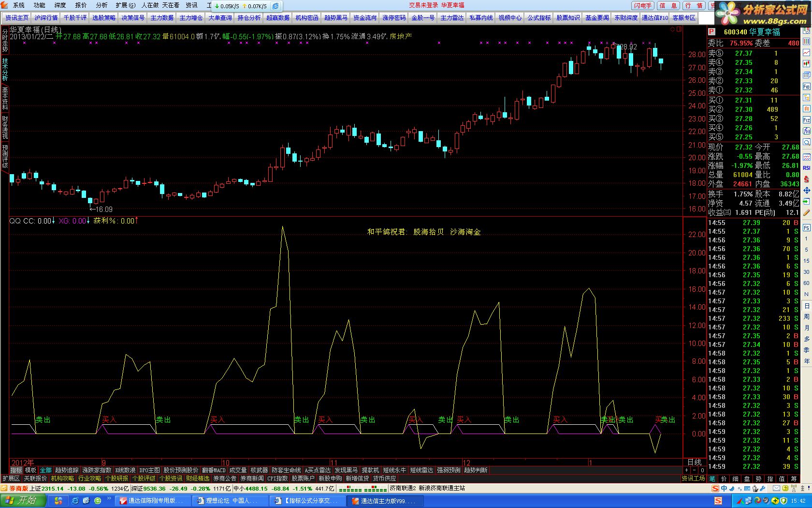Switch to the 分时走势 side tab

(x=5, y=41)
